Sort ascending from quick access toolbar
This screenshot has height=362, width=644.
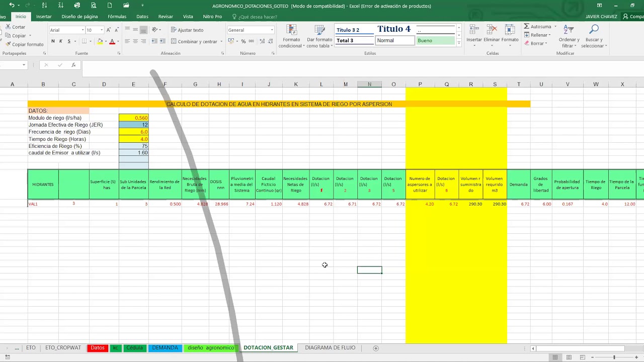[x=45, y=6]
